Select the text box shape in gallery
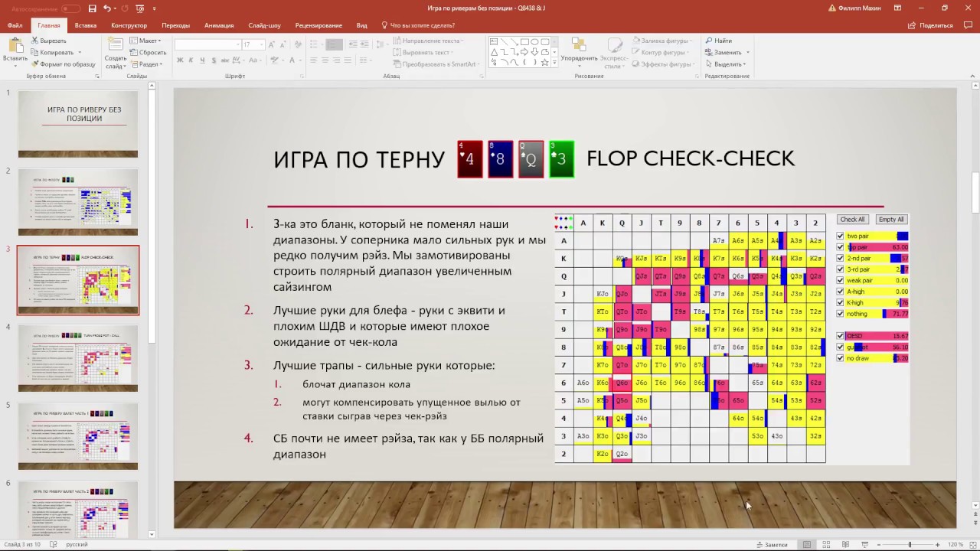 pyautogui.click(x=494, y=41)
